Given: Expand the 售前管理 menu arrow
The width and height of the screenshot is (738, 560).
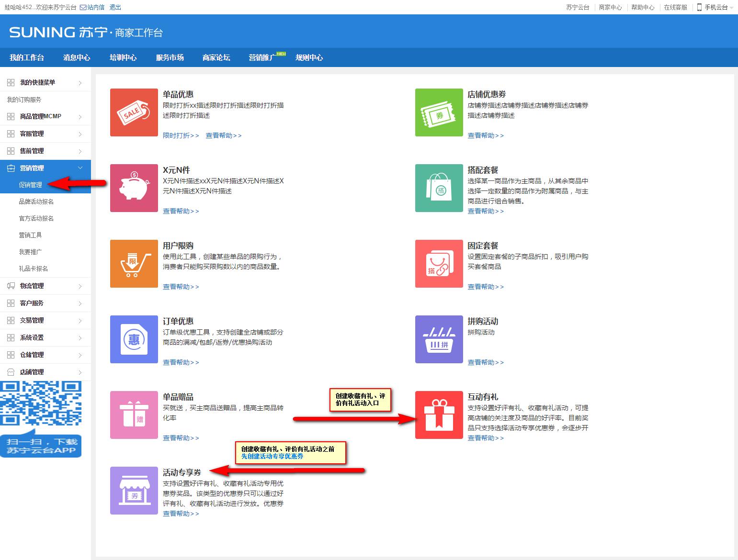Looking at the screenshot, I should pos(80,151).
